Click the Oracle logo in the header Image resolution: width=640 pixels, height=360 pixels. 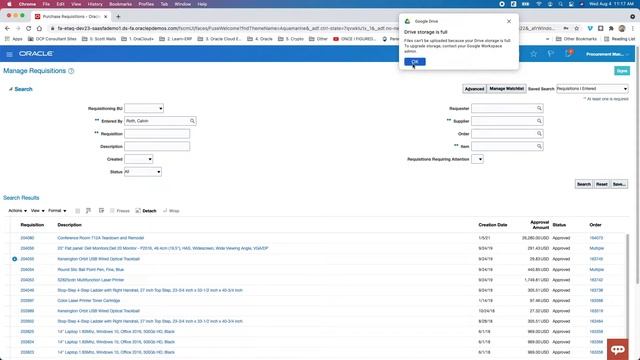pos(36,53)
